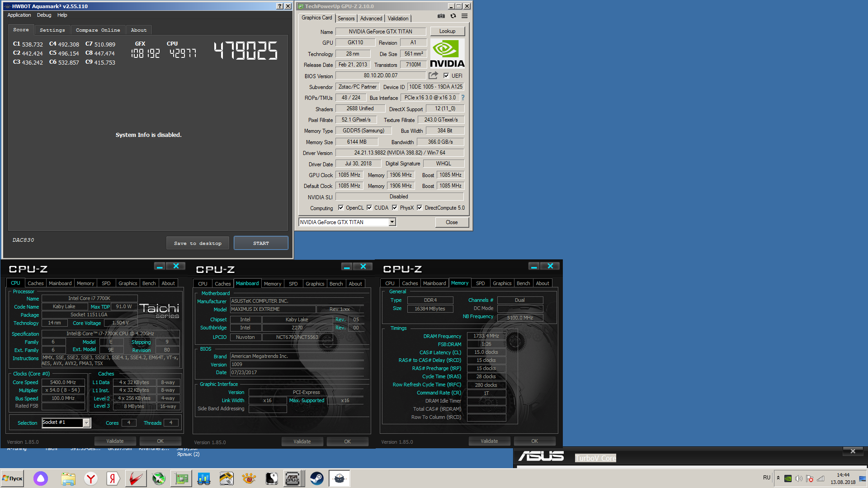Screen dimensions: 868x488
Task: Open the Socket #1 selection dropdown
Action: coord(66,423)
